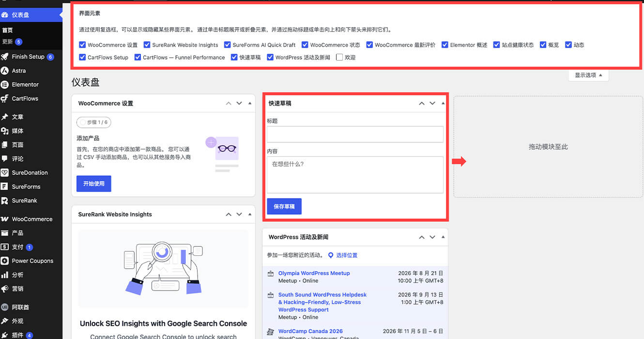Click the location pin icon beside 选择位置

pyautogui.click(x=331, y=255)
